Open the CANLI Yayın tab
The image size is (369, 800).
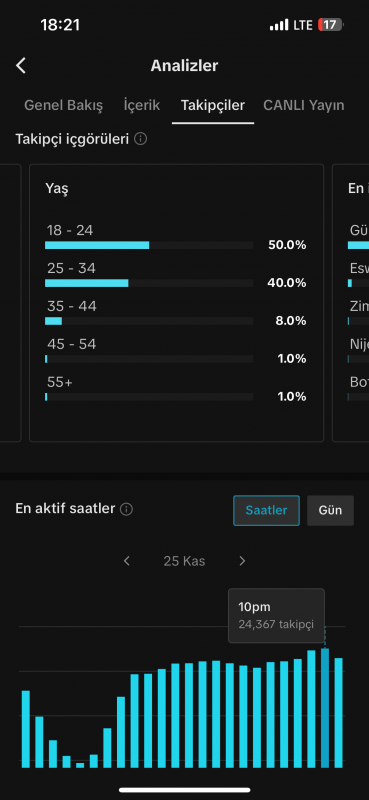click(304, 106)
